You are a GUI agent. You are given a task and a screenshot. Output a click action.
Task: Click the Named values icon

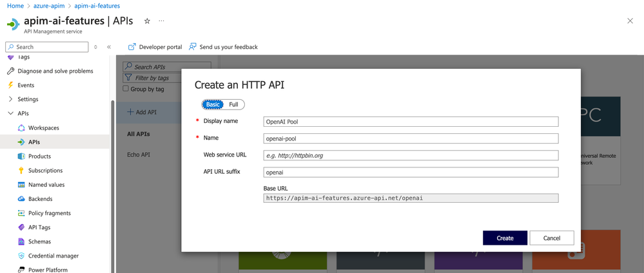21,185
